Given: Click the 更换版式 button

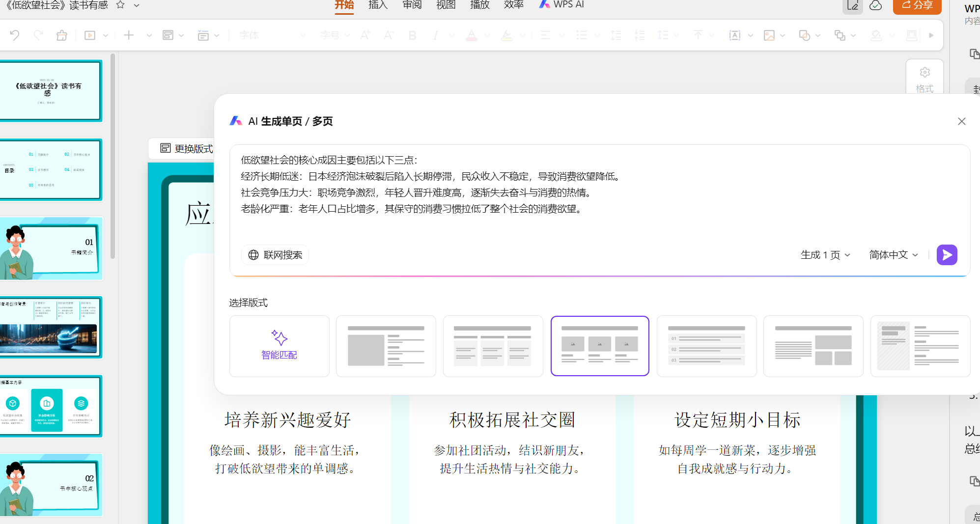Looking at the screenshot, I should pyautogui.click(x=186, y=148).
